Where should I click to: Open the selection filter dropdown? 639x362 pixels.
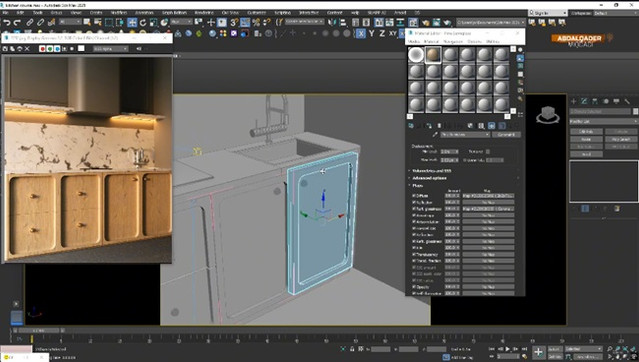(70, 22)
